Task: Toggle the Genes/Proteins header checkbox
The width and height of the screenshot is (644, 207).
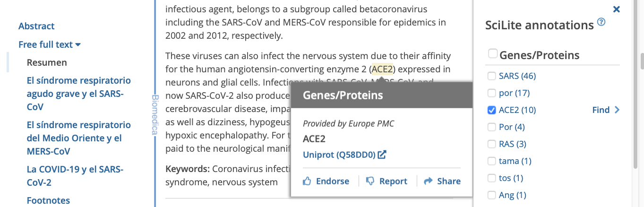Action: [492, 54]
